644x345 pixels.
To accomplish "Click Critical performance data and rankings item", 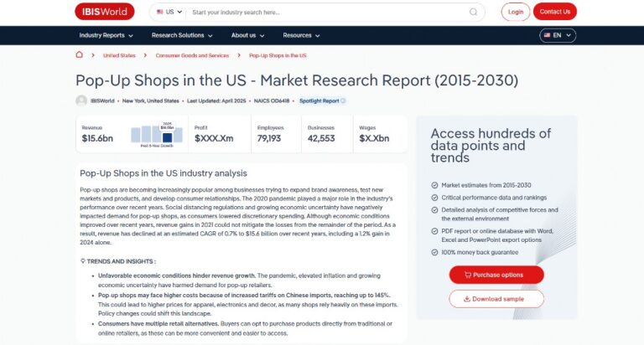I will click(x=494, y=198).
